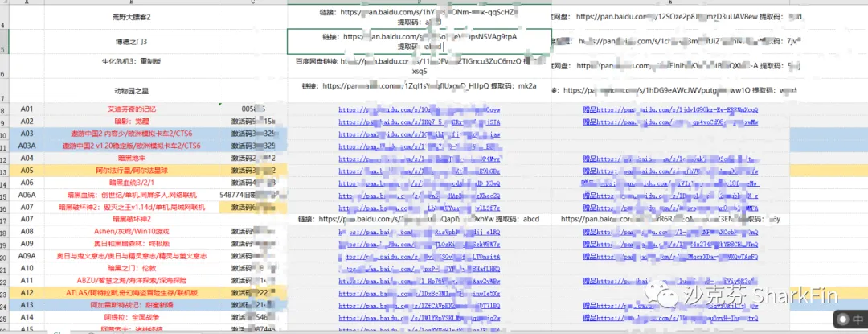This screenshot has width=868, height=334.
Task: Select the 奥日与鬼火意志 name cell
Action: pyautogui.click(x=131, y=256)
